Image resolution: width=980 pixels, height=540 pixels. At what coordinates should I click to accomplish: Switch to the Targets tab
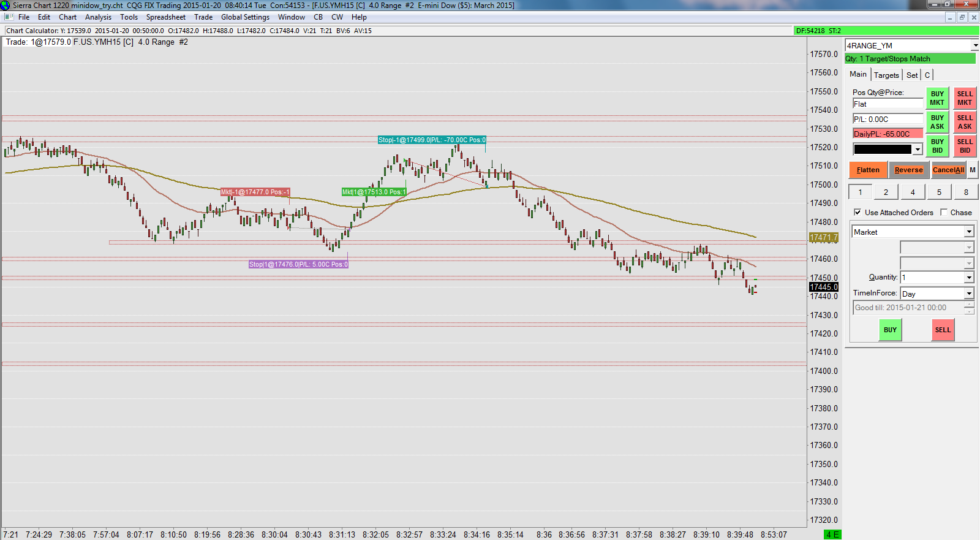(886, 75)
